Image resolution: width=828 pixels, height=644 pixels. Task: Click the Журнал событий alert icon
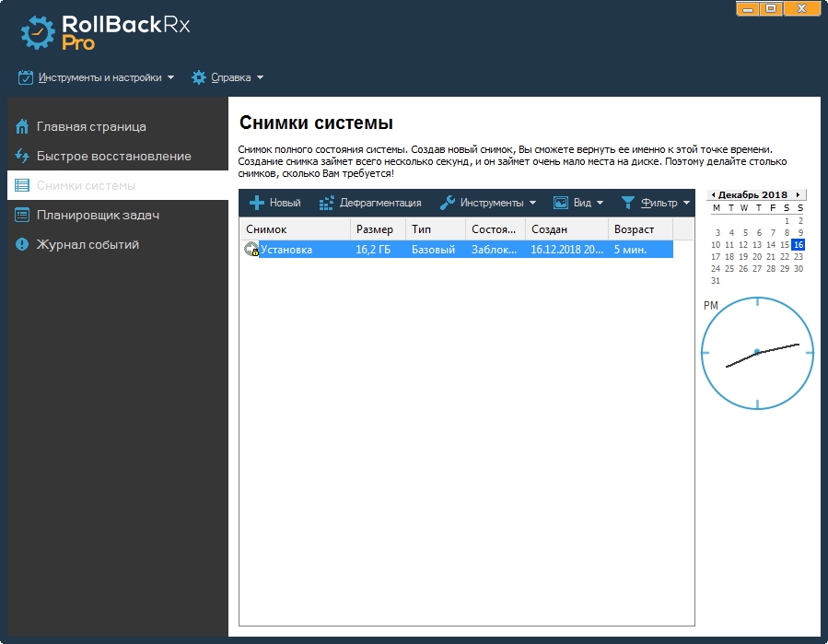coord(22,245)
